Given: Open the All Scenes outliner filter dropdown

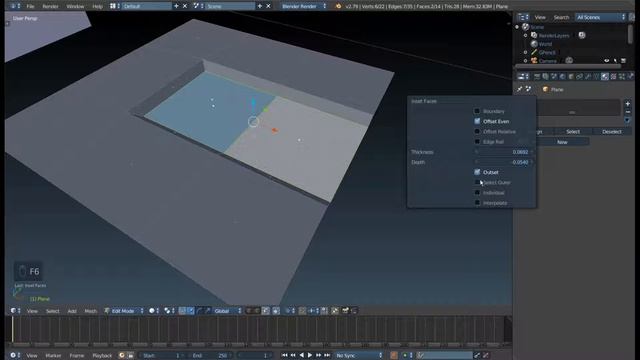Looking at the screenshot, I should pos(600,17).
